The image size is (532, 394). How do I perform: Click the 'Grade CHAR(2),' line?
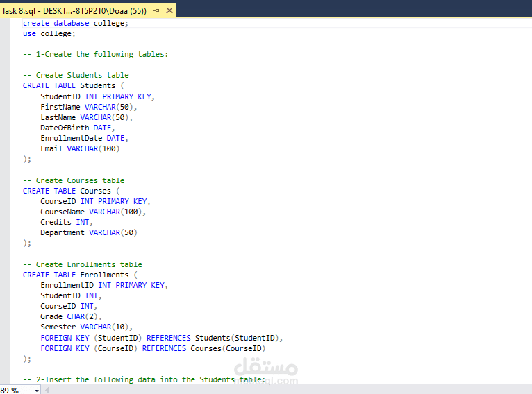pyautogui.click(x=71, y=316)
